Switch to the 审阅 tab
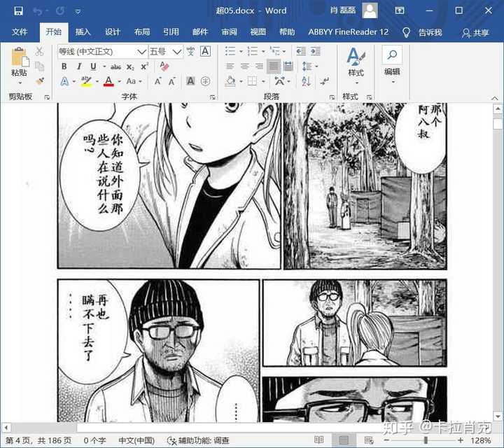The height and width of the screenshot is (448, 504). tap(229, 32)
